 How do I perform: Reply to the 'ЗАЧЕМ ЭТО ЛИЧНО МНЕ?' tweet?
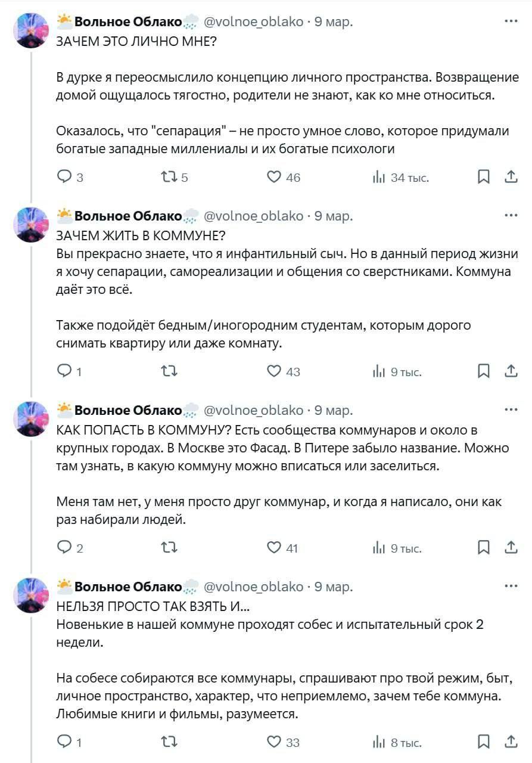point(64,176)
